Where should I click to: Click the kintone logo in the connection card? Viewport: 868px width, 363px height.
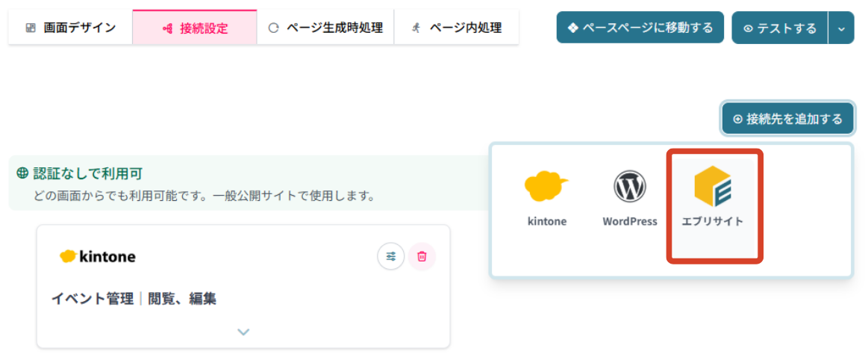point(98,256)
